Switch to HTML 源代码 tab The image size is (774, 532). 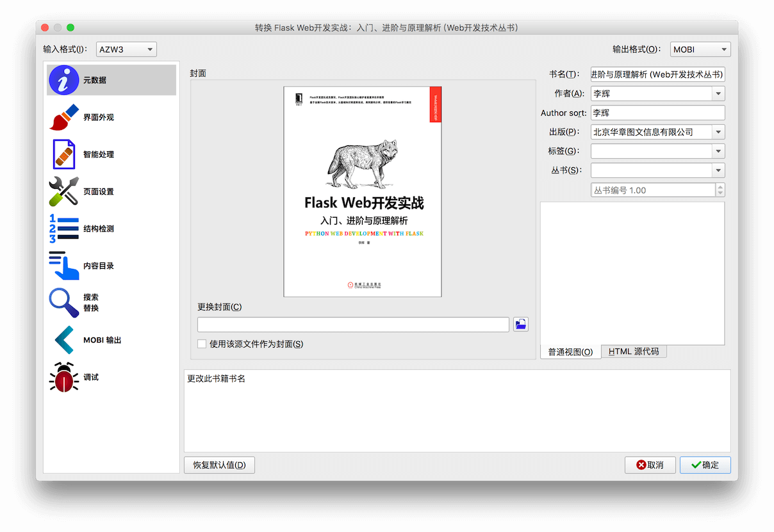click(634, 351)
